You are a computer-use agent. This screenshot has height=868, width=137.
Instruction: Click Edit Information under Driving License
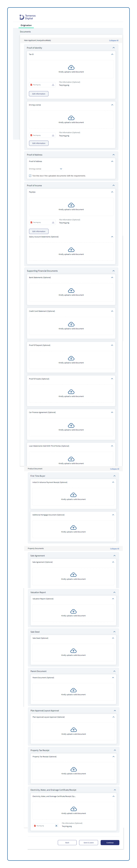click(39, 143)
